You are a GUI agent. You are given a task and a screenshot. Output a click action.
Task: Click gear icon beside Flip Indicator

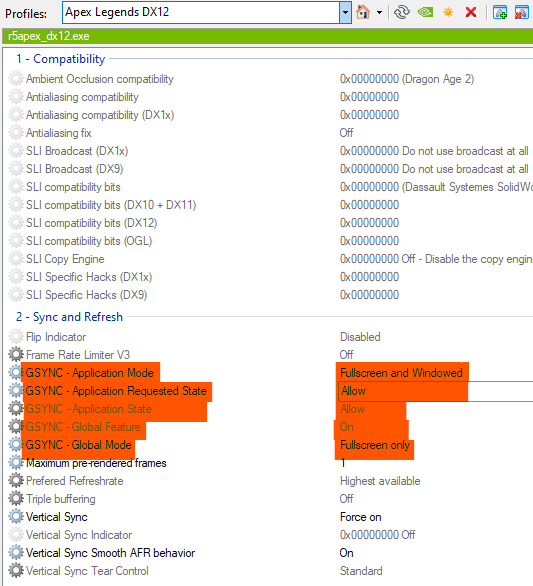(16, 336)
